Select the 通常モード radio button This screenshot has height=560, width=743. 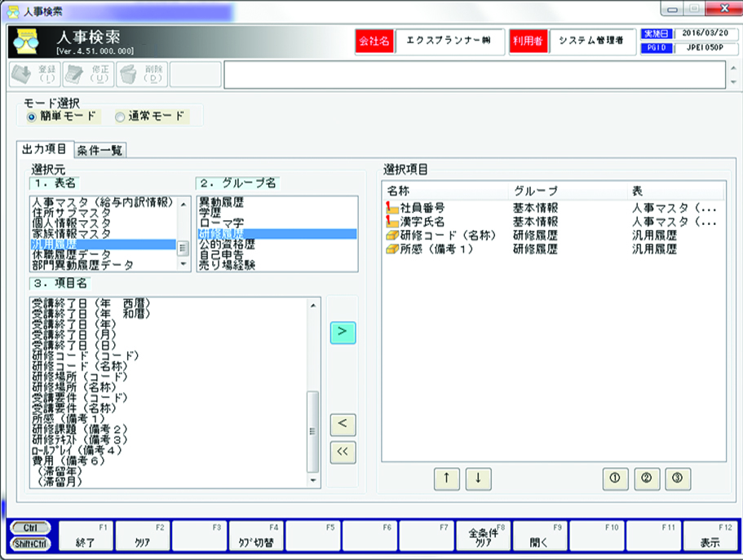tap(120, 117)
